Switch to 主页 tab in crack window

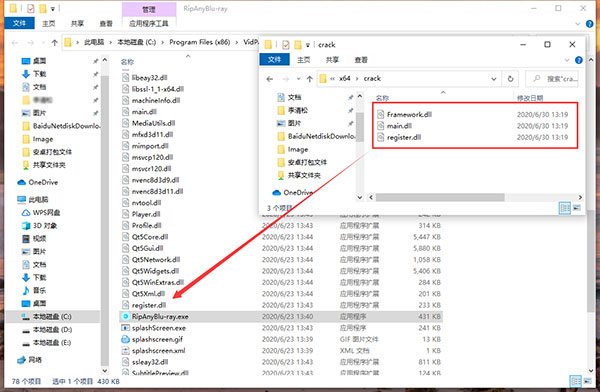click(x=303, y=60)
